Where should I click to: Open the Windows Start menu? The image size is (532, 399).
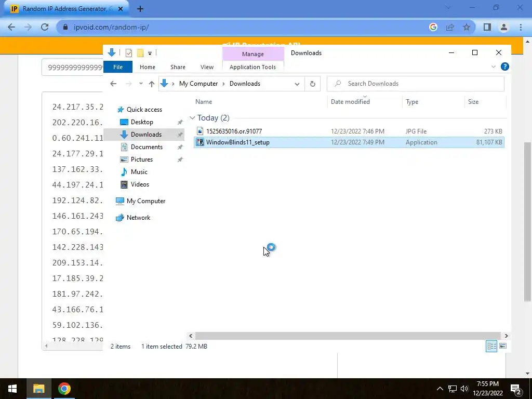[12, 389]
